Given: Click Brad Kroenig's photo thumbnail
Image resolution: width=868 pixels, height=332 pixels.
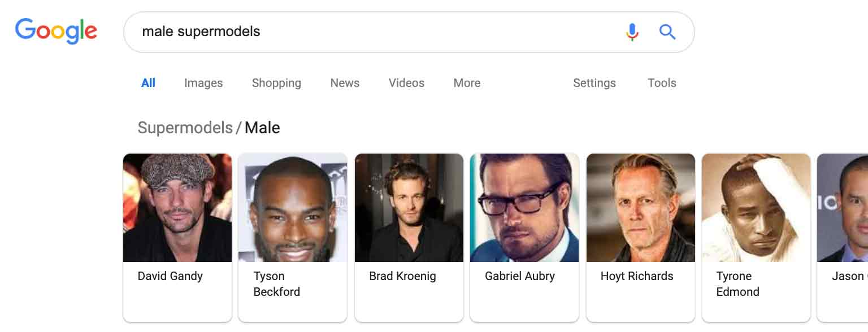Looking at the screenshot, I should click(409, 208).
